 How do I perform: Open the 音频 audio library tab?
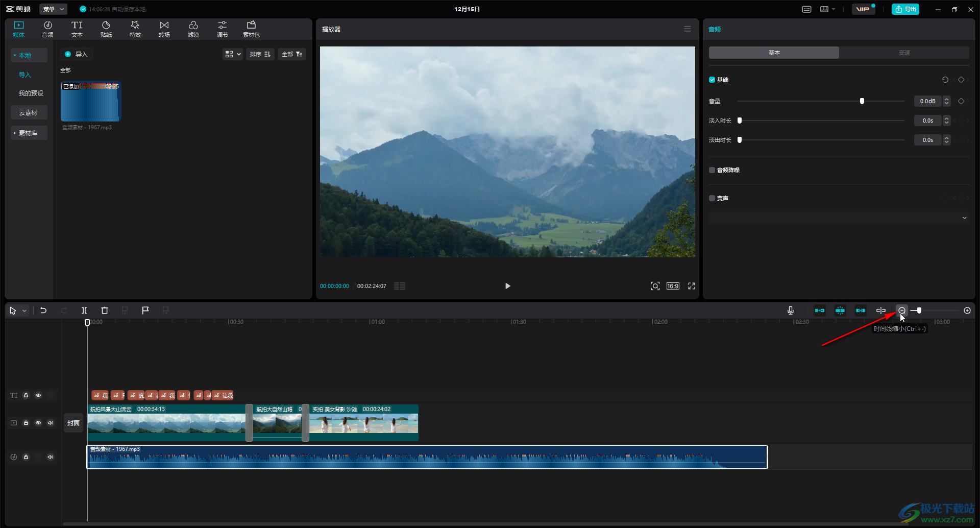pos(47,29)
